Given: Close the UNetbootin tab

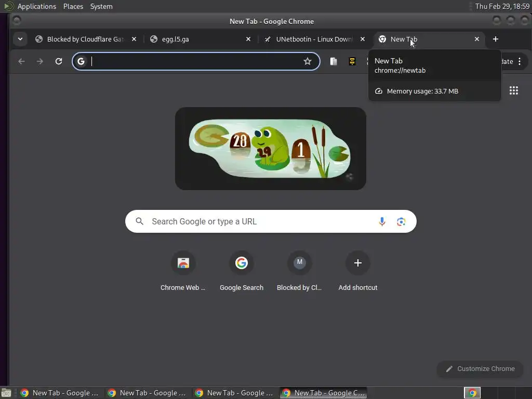Looking at the screenshot, I should (x=362, y=39).
